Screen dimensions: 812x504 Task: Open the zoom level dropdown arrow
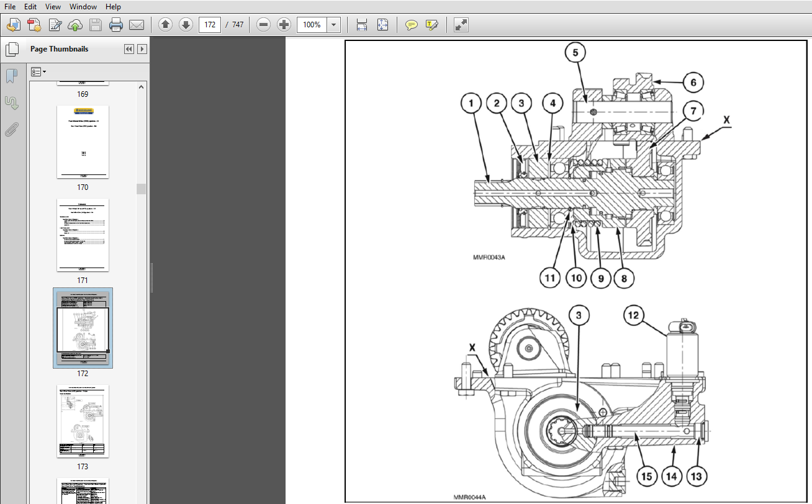(334, 25)
